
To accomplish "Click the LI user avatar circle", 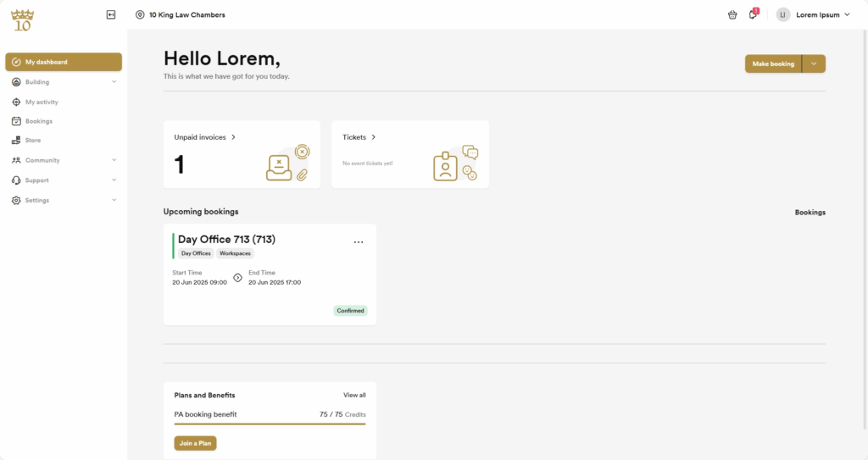I will tap(782, 15).
